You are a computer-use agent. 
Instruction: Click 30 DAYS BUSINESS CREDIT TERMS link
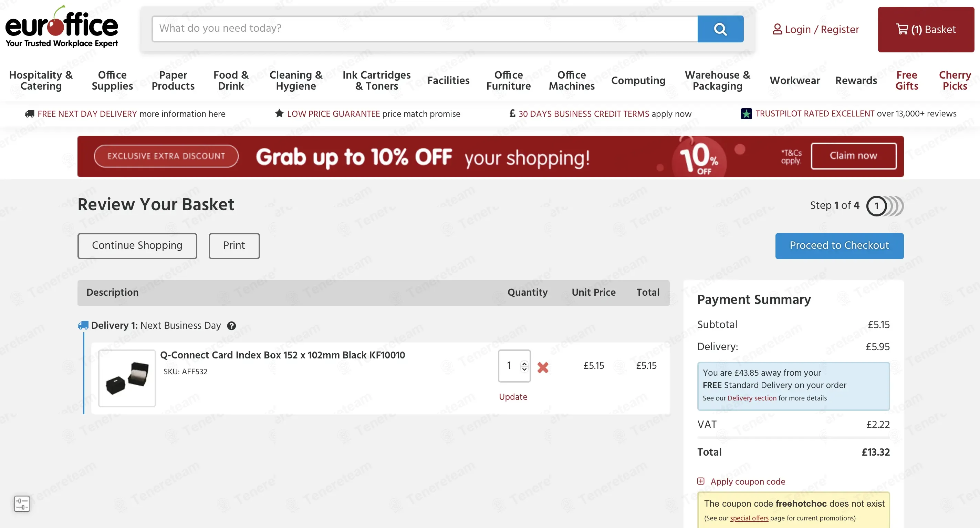[584, 114]
